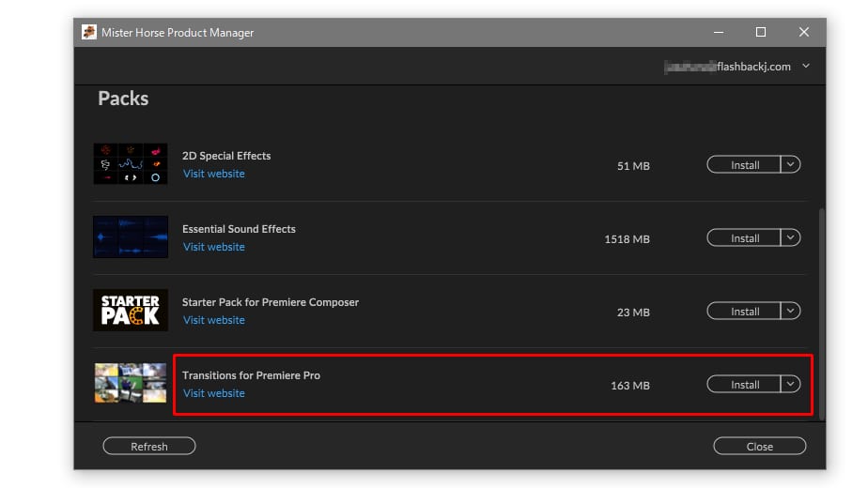Visit website link for 2D Special Effects
Image resolution: width=868 pixels, height=488 pixels.
pos(213,174)
